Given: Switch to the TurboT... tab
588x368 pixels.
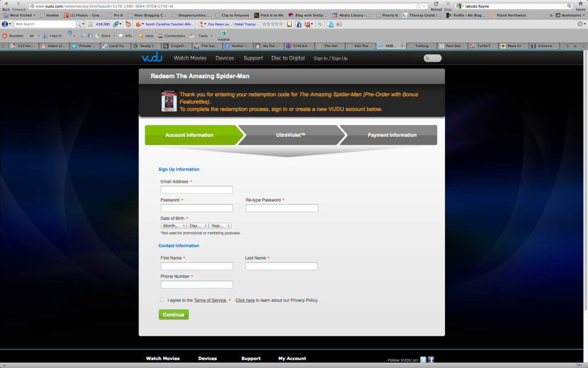Looking at the screenshot, I should tap(482, 46).
